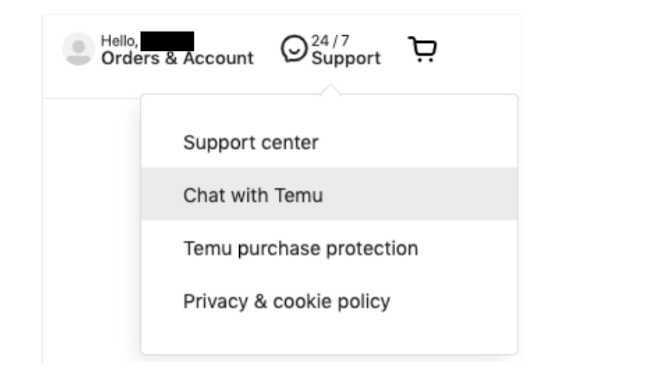Click the "Hello," greeting text

coord(119,41)
